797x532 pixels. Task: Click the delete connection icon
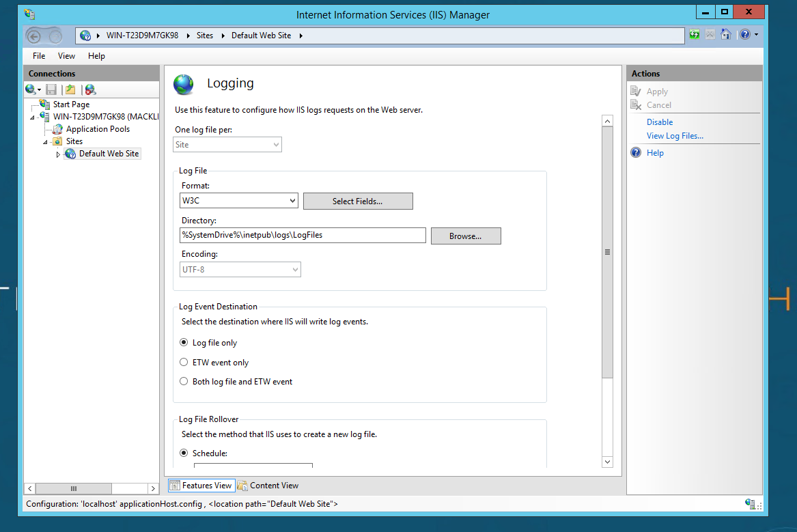click(90, 90)
